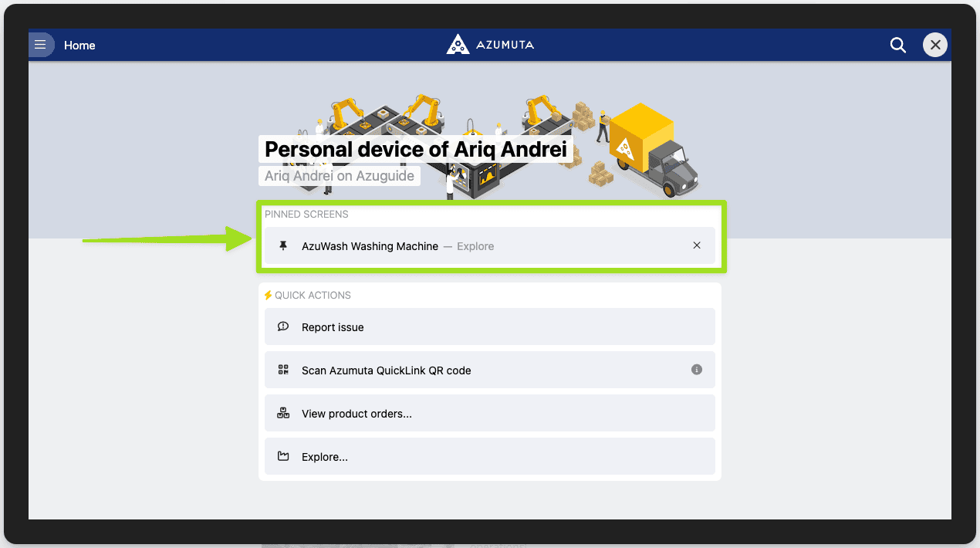
Task: Start Scan Azumuta QuickLink QR code
Action: [386, 370]
